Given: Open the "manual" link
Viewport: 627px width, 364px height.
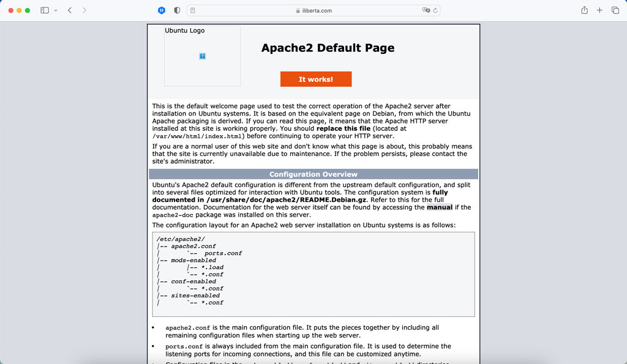Looking at the screenshot, I should click(x=440, y=207).
